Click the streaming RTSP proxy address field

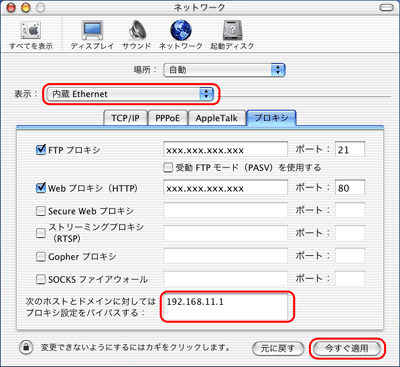[x=225, y=233]
